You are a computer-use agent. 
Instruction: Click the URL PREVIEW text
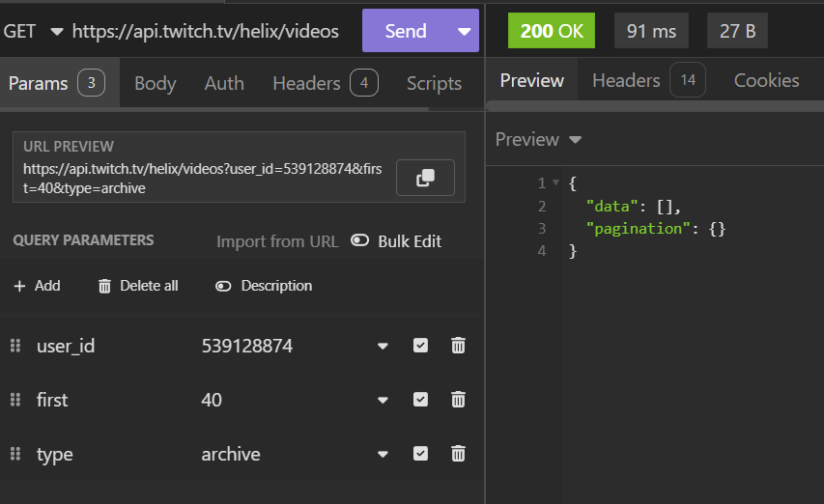[x=69, y=147]
